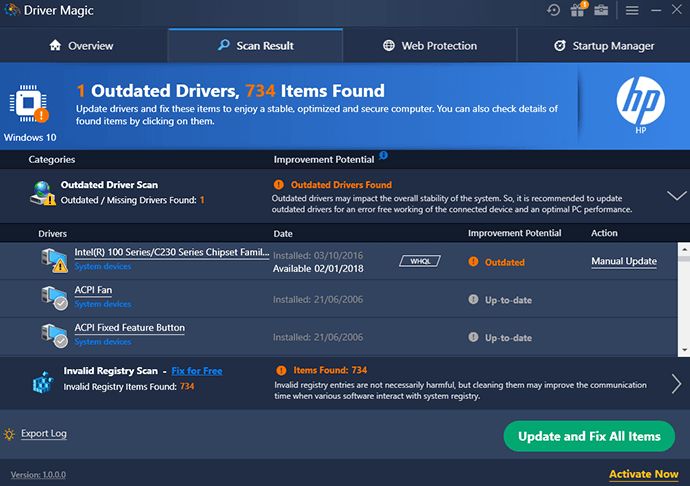Click the Action column header
Viewport: 690px width, 486px height.
[x=604, y=233]
